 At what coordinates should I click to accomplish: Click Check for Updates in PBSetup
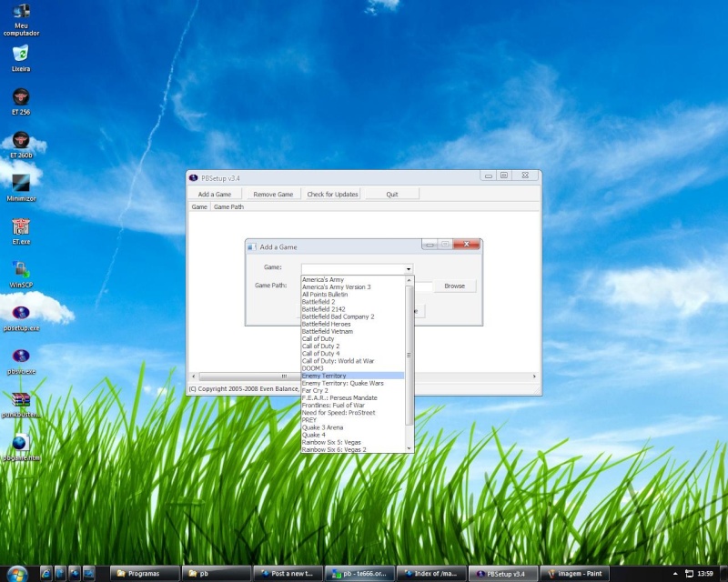pyautogui.click(x=332, y=194)
